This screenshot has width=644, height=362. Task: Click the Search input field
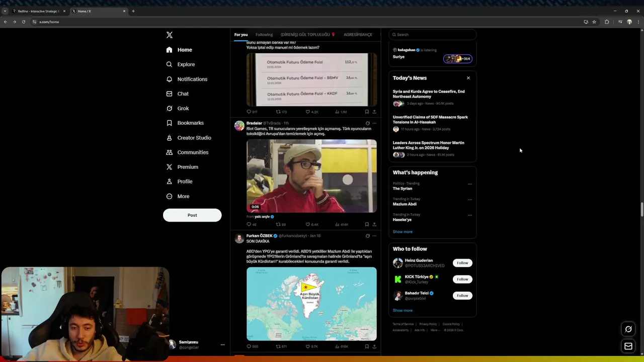[x=432, y=35]
